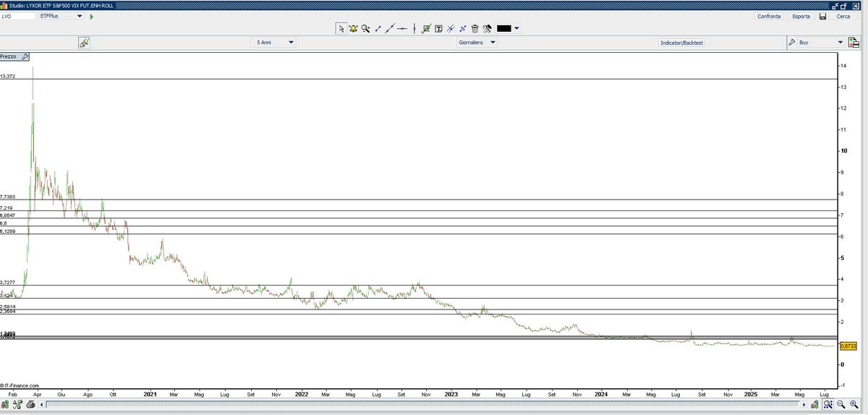Click the floppy disk save icon

[x=823, y=16]
